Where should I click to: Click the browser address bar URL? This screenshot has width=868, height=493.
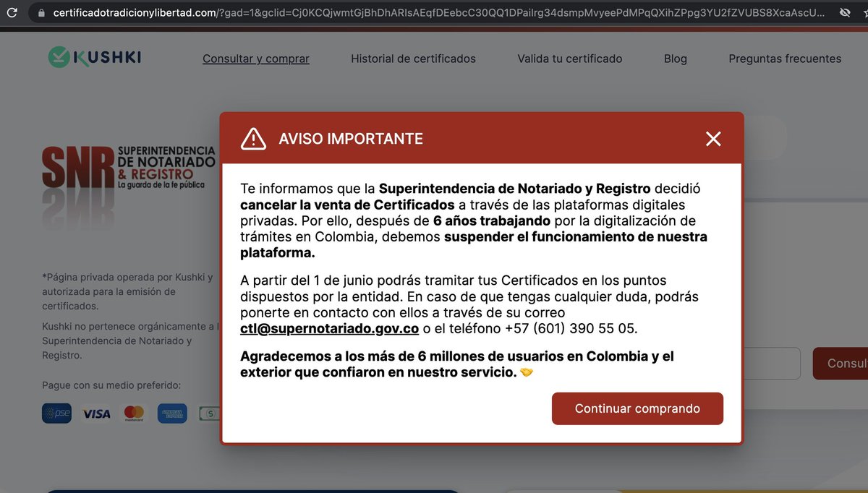(439, 13)
